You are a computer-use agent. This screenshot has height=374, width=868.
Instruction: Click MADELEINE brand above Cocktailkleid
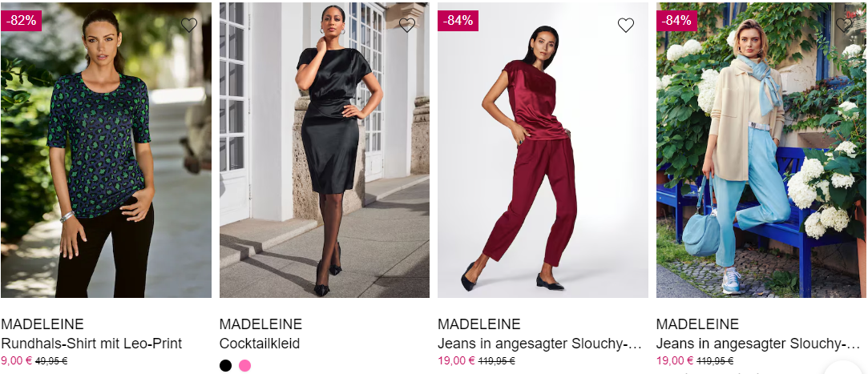[x=260, y=324]
